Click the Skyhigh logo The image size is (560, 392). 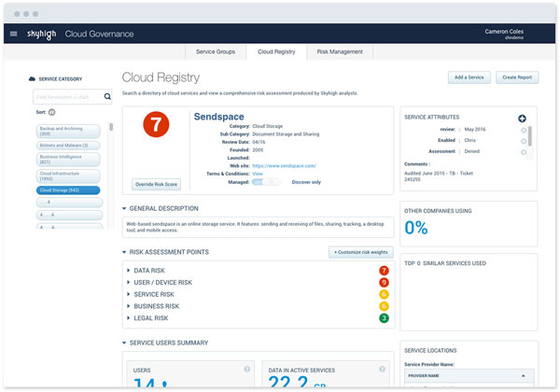[41, 34]
